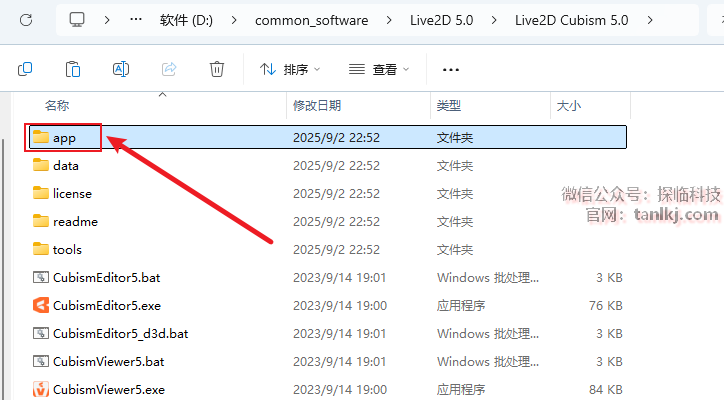Open the hidden path ellipsis in breadcrumb
Image resolution: width=724 pixels, height=400 pixels.
click(136, 19)
